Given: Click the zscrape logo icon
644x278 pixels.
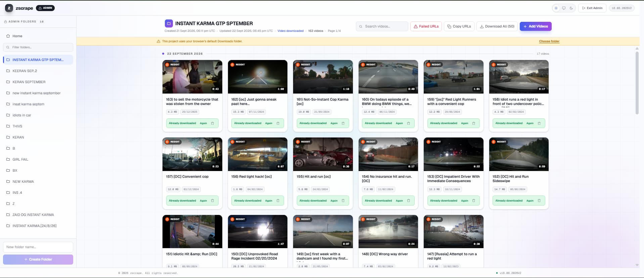Looking at the screenshot, I should point(9,8).
